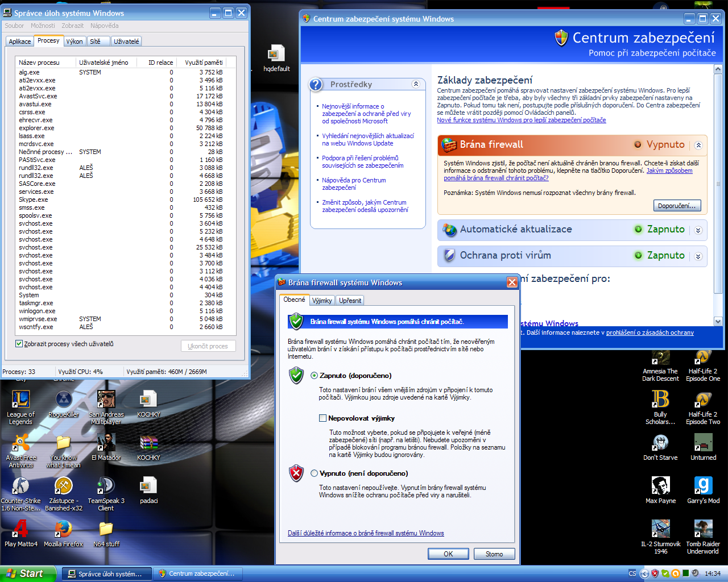This screenshot has width=728, height=582.
Task: Switch to the Výjimky tab
Action: point(322,301)
